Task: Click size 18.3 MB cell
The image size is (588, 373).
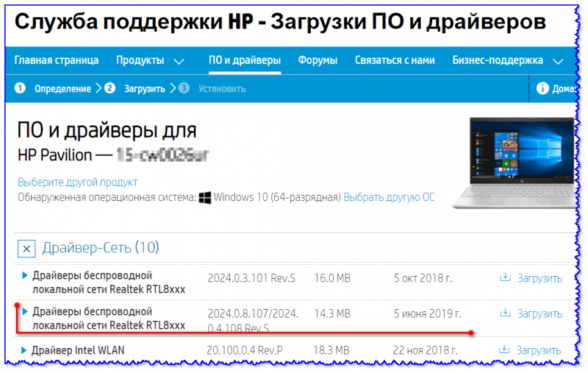Action: point(331,350)
